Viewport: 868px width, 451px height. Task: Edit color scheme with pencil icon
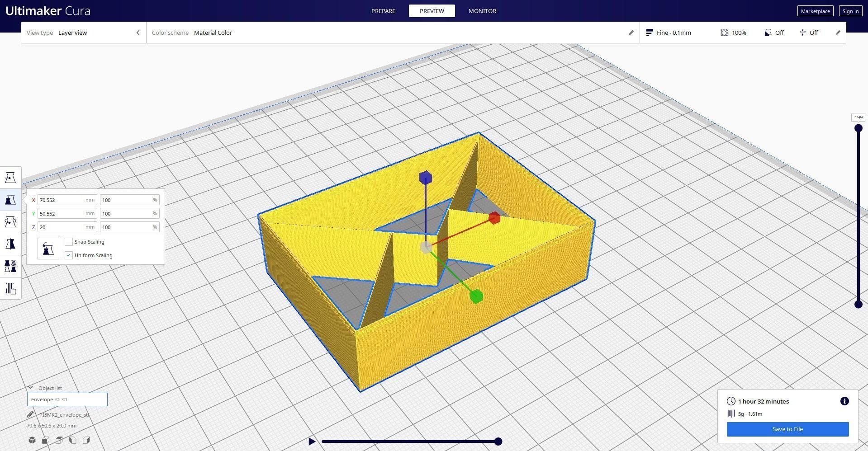631,33
